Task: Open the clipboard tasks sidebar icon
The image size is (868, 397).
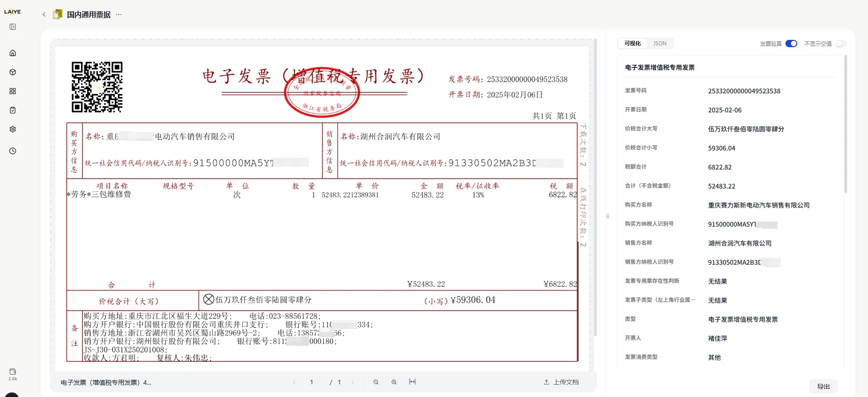Action: 13,110
